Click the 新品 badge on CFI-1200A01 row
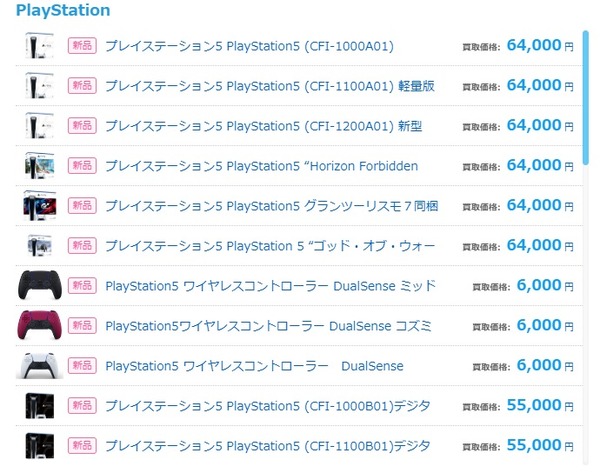The height and width of the screenshot is (473, 600). coord(82,126)
